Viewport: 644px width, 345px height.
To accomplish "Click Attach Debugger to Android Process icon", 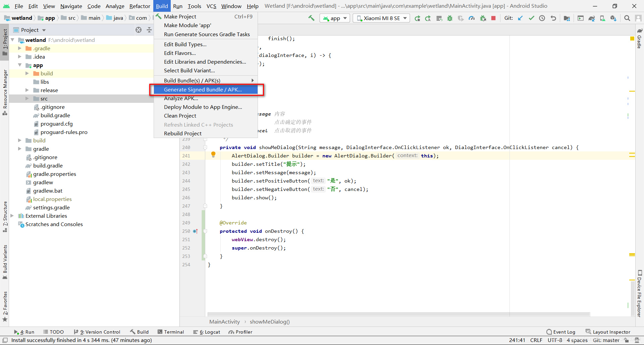I will coord(483,18).
